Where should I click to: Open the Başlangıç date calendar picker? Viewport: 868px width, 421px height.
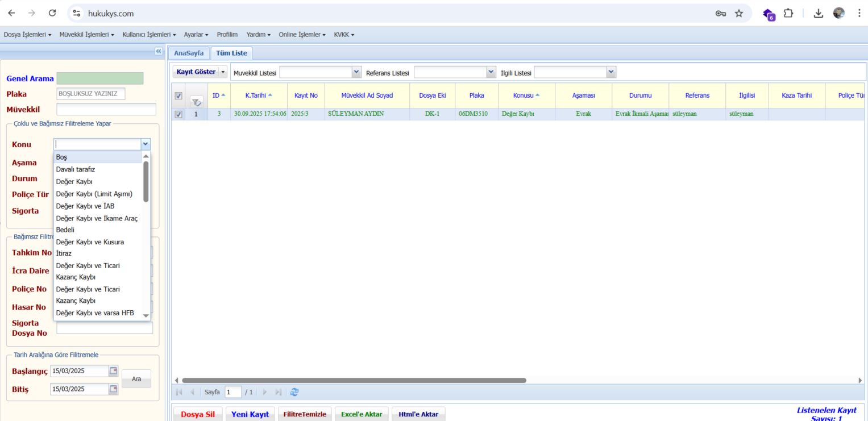113,371
